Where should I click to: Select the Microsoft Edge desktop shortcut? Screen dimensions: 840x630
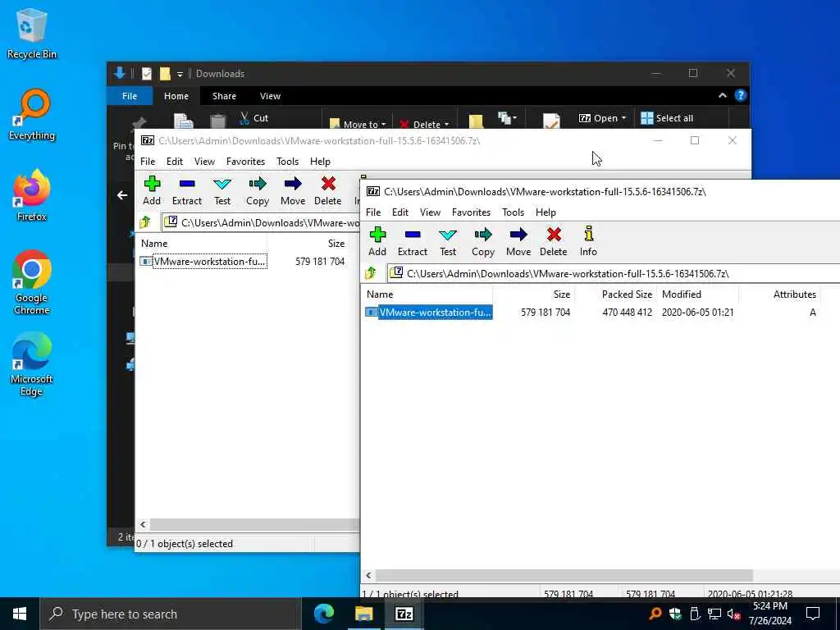tap(32, 364)
